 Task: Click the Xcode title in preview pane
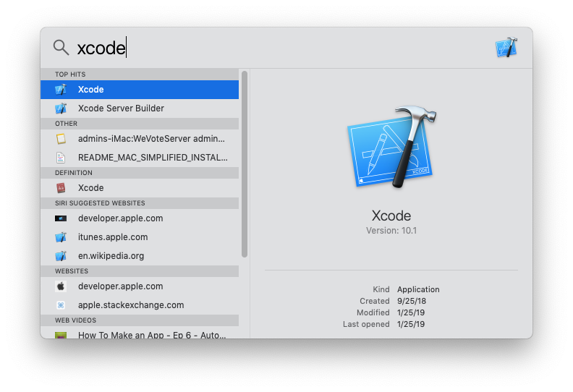391,216
